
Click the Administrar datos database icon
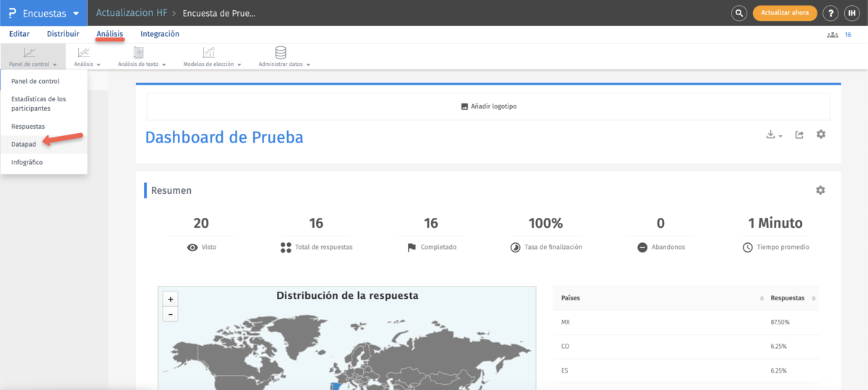tap(281, 53)
